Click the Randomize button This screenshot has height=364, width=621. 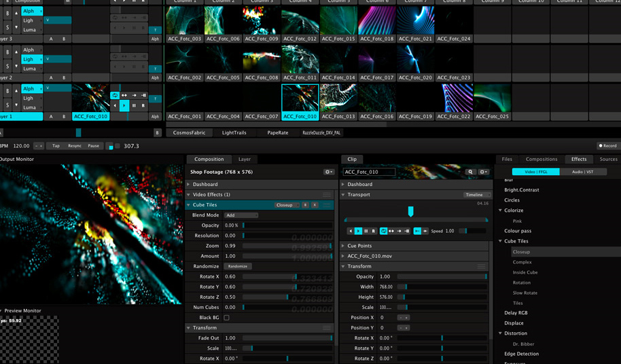[x=238, y=267]
